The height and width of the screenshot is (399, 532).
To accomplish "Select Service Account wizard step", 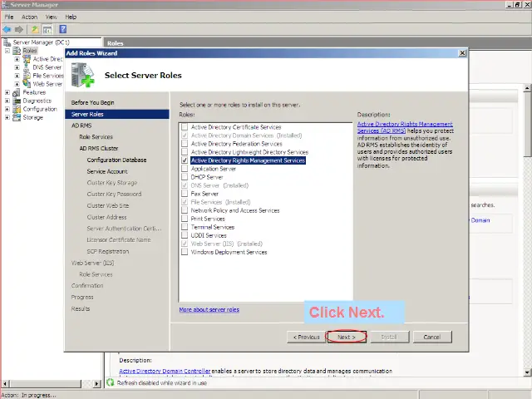I will (x=107, y=171).
